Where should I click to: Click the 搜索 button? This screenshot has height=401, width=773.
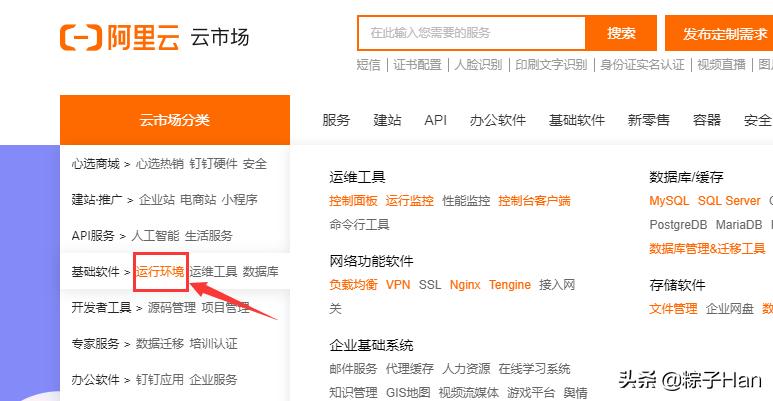(621, 33)
